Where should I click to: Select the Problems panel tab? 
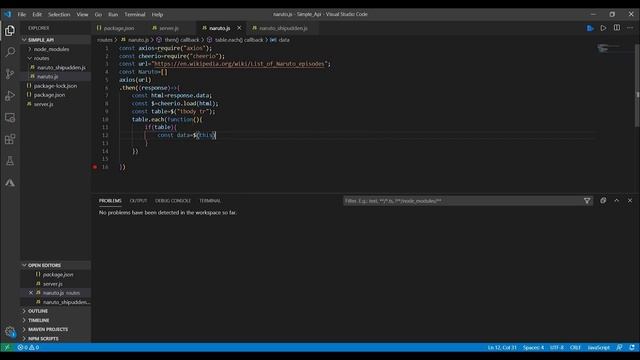[x=110, y=201]
